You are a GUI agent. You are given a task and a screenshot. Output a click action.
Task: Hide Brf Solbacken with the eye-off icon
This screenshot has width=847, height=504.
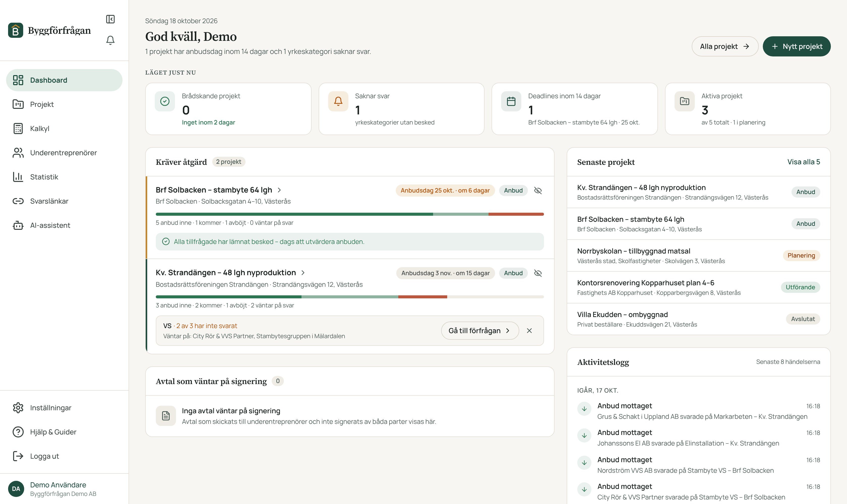[x=538, y=191]
